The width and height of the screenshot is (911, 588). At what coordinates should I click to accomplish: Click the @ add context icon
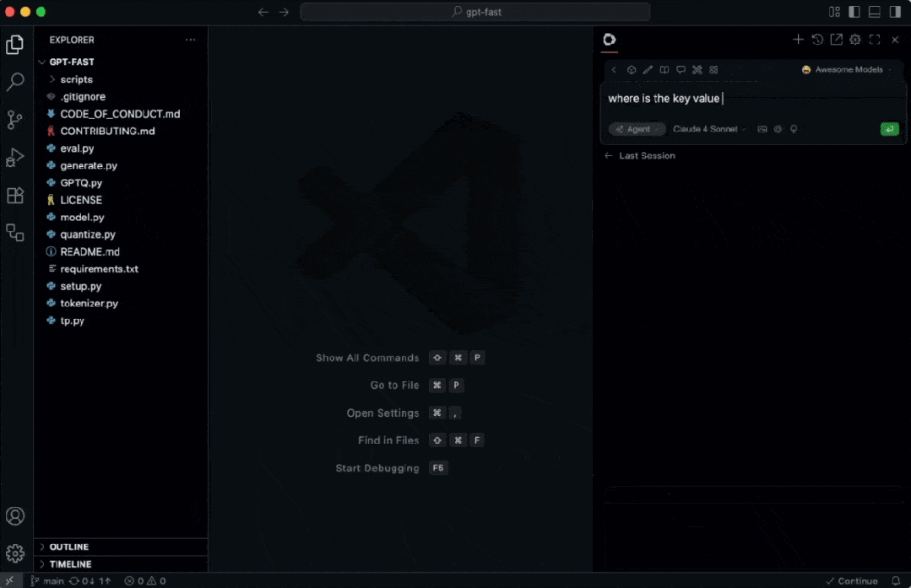coord(778,129)
